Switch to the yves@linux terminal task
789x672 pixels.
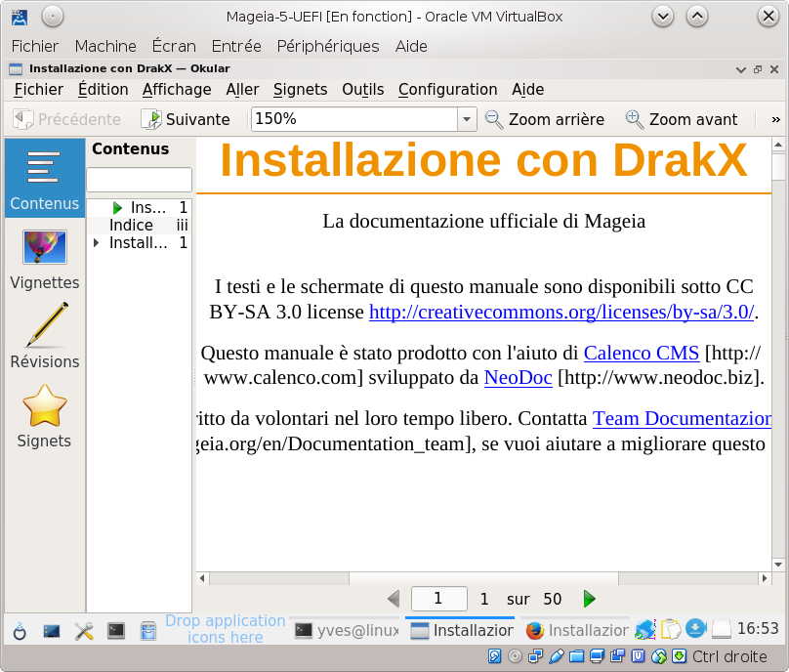[x=346, y=630]
